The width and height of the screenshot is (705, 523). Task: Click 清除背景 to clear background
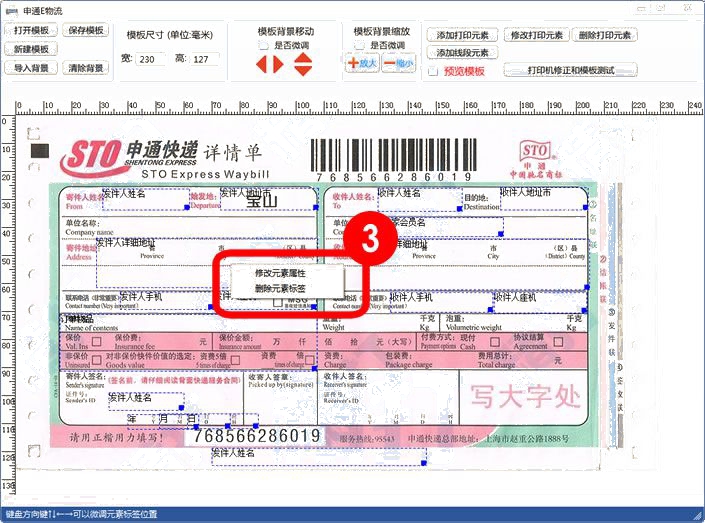tap(86, 68)
